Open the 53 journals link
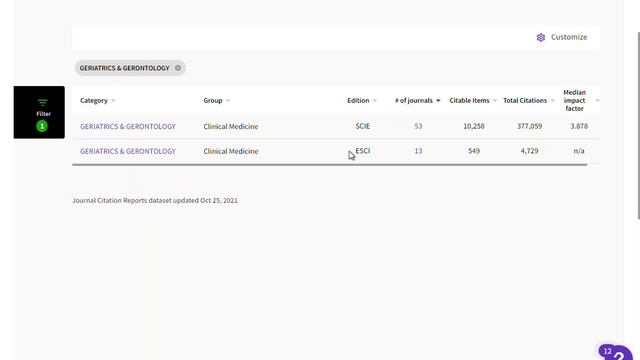 coord(418,126)
